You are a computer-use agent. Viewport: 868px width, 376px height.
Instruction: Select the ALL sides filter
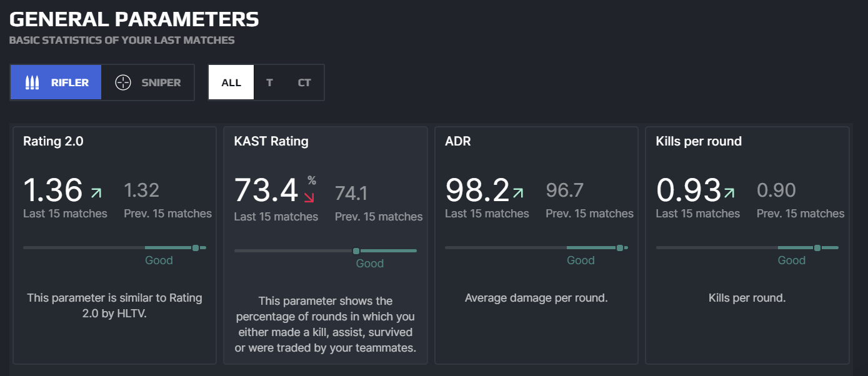(x=231, y=82)
